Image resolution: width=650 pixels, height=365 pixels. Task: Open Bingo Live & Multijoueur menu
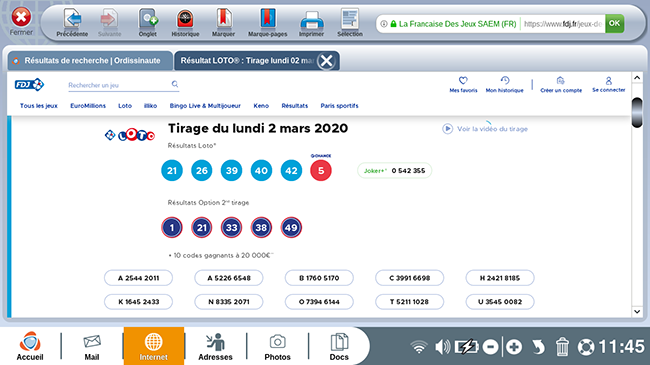pos(205,106)
